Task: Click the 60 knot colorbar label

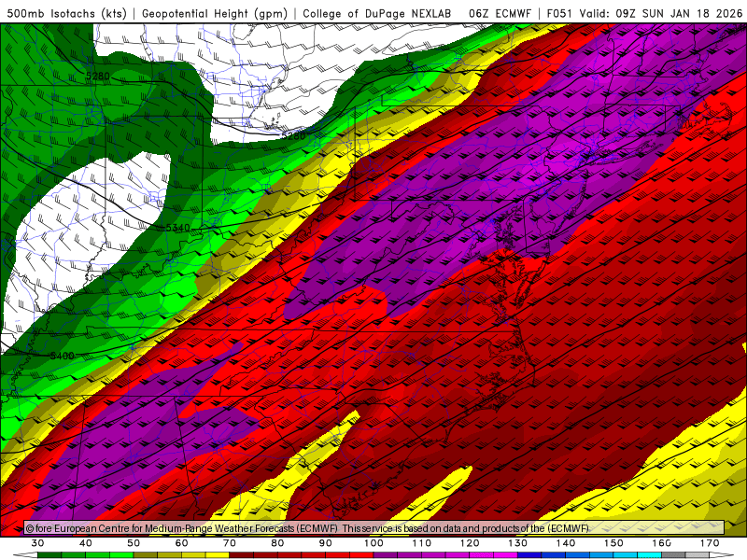Action: (x=181, y=543)
